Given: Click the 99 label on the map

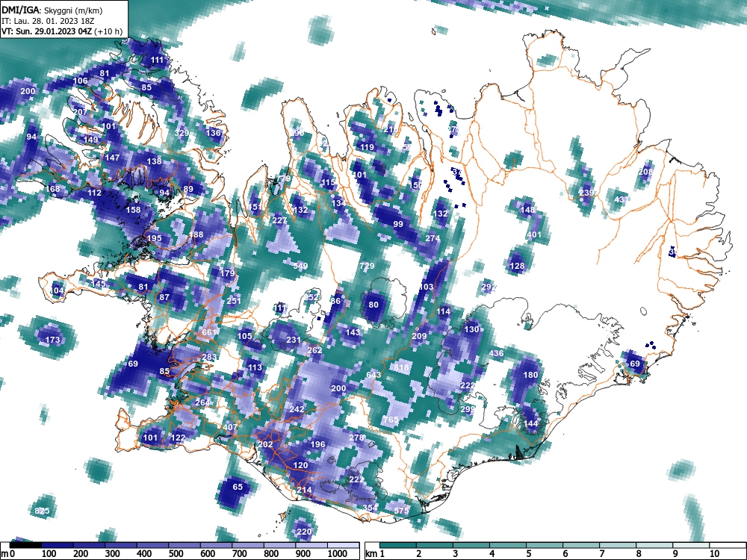Looking at the screenshot, I should coord(398,224).
